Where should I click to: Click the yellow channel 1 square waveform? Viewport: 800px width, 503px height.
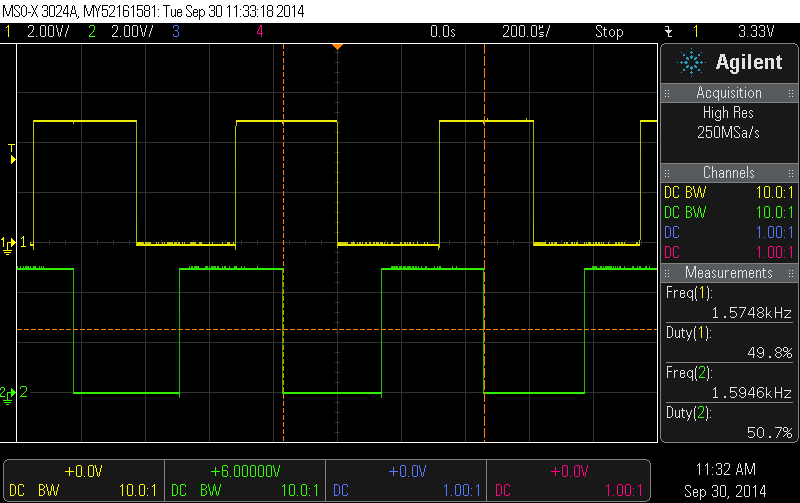click(x=85, y=121)
